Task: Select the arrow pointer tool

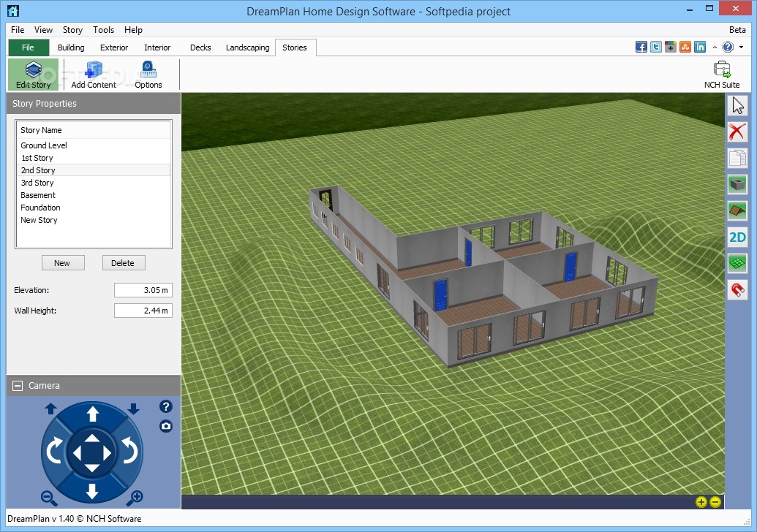Action: point(737,106)
